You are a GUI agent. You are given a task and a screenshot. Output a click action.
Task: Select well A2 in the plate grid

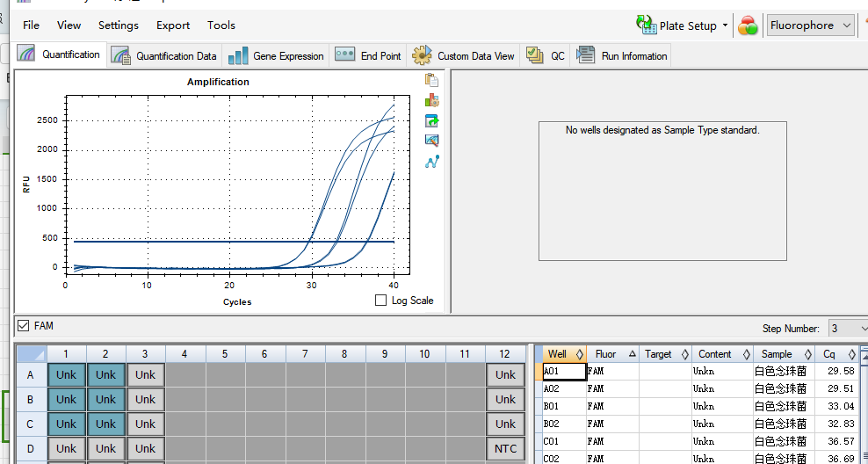pyautogui.click(x=105, y=375)
